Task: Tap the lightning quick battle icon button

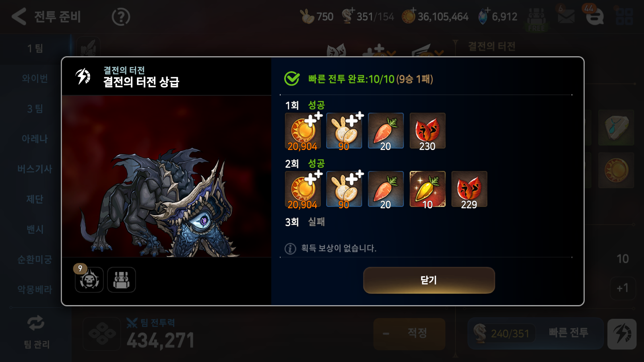Action: 622,334
